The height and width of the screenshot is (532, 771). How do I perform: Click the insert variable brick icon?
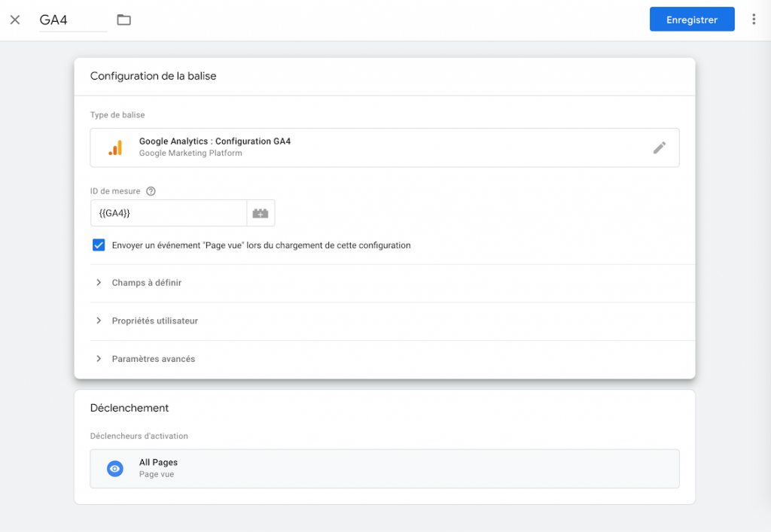tap(261, 213)
